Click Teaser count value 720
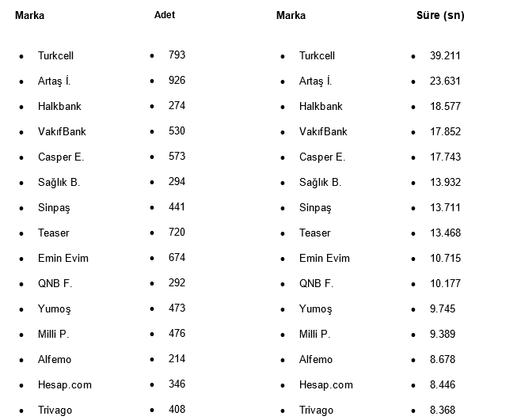This screenshot has width=521, height=420. point(177,233)
